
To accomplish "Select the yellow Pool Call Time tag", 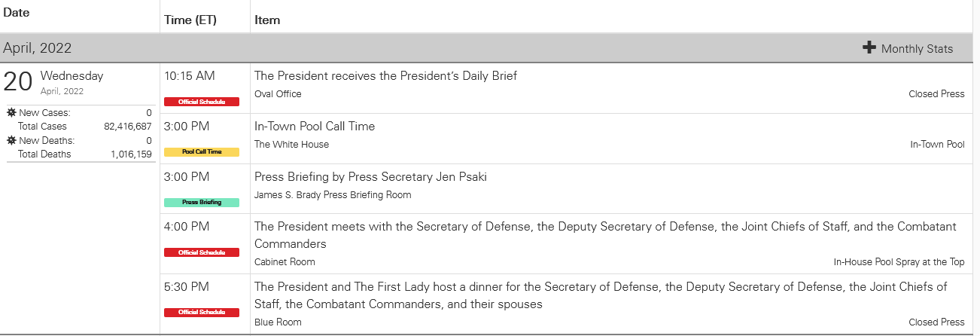I will click(x=202, y=152).
